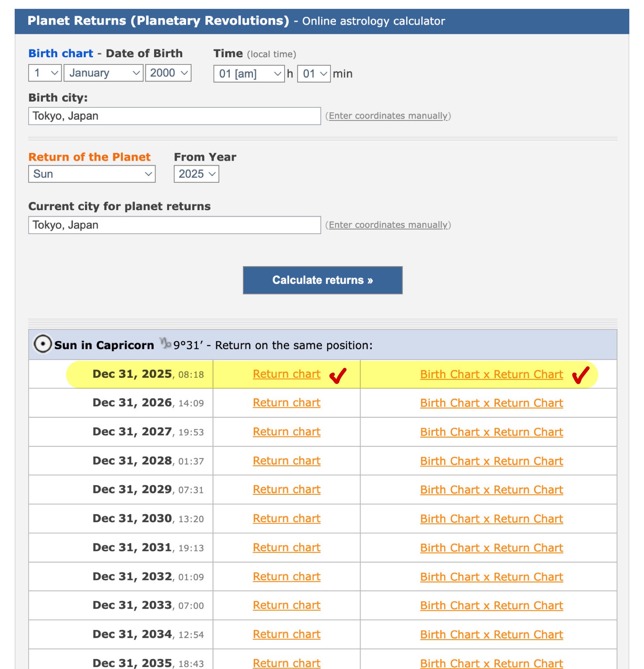Viewport: 644px width, 669px height.
Task: Click Enter coordinates manually for current city
Action: click(388, 225)
